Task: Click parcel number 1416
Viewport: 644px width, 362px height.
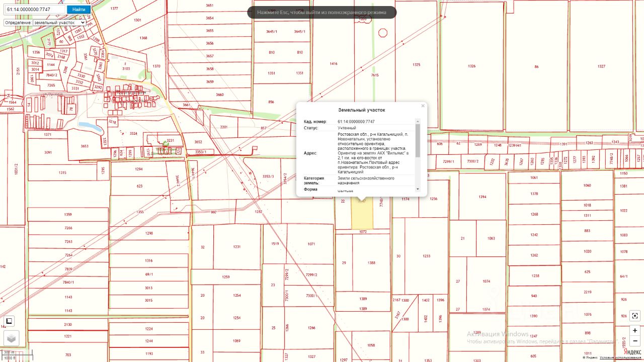Action: (333, 64)
